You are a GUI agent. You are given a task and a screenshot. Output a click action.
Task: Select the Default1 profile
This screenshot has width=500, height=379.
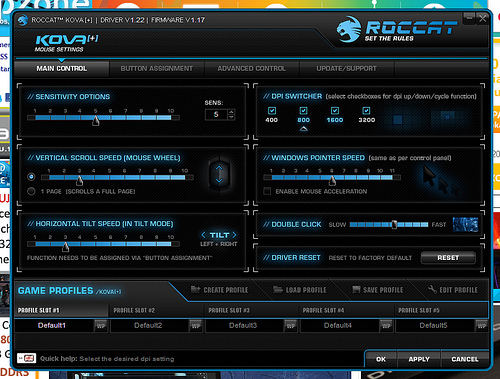(x=52, y=326)
